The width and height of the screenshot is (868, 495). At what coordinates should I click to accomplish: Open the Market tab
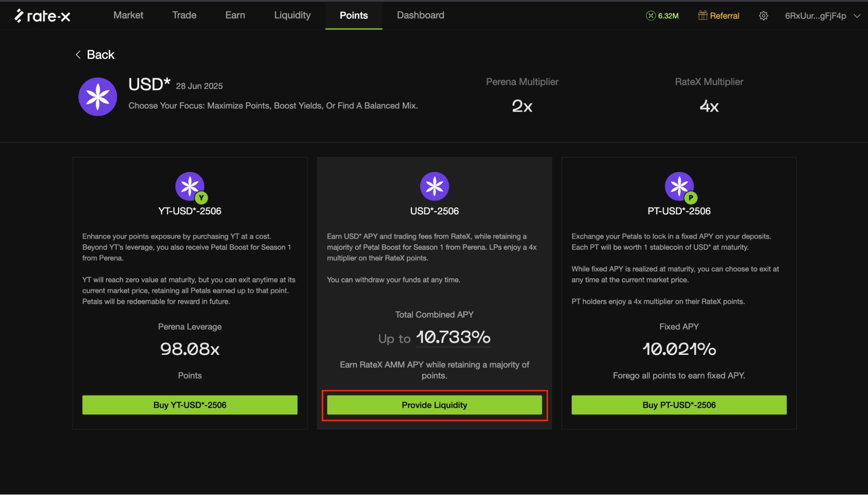click(x=128, y=15)
